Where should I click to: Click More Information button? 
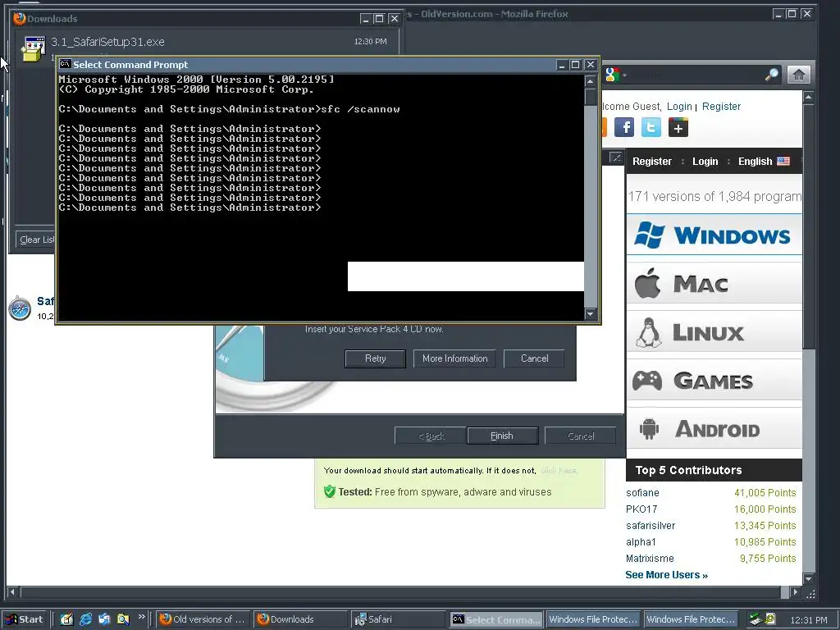pos(454,358)
